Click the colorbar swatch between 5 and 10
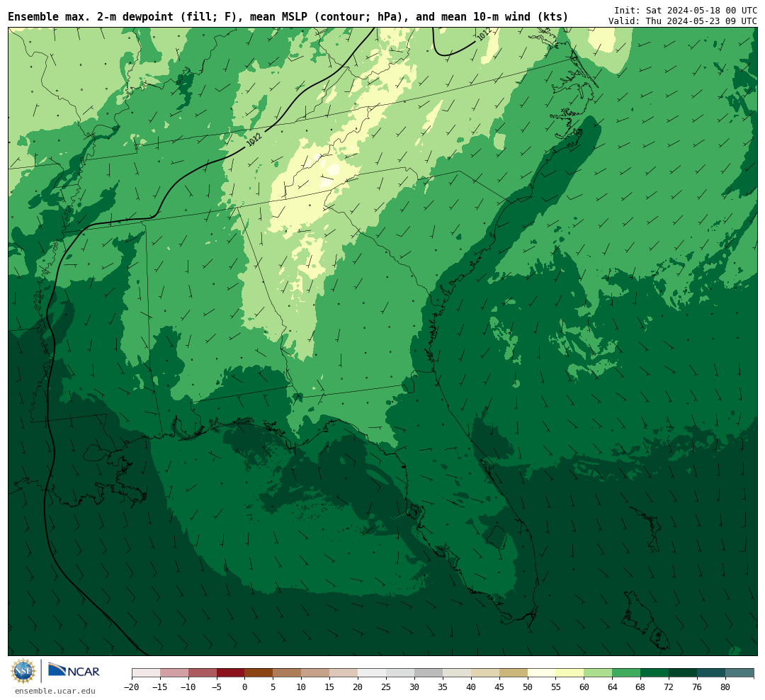Screen dimensions: 765x700 click(288, 673)
